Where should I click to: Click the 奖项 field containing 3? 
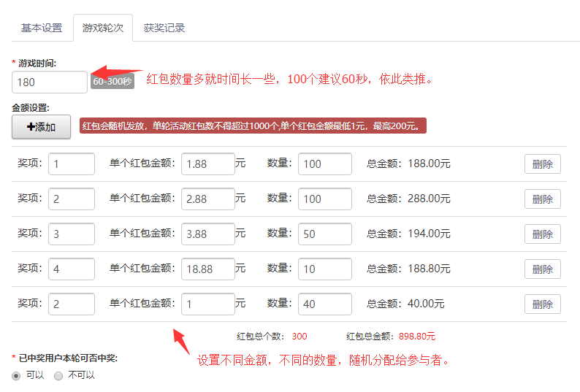72,234
